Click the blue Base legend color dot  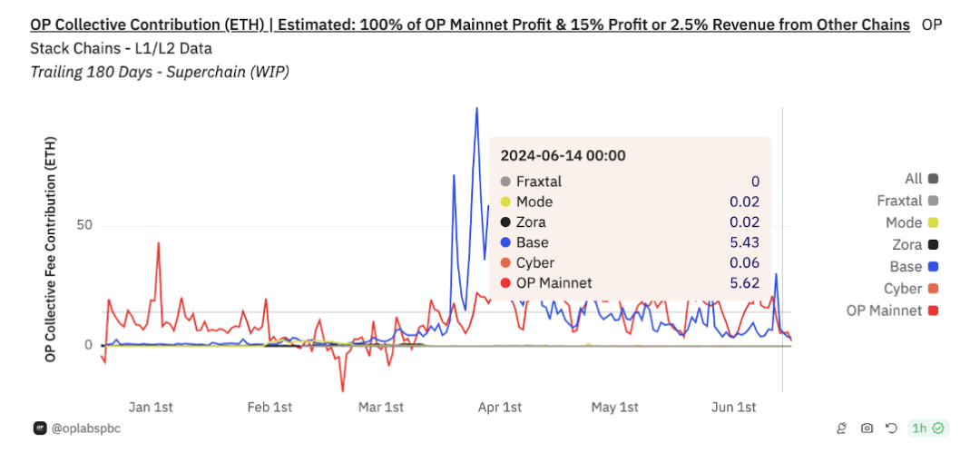click(933, 267)
